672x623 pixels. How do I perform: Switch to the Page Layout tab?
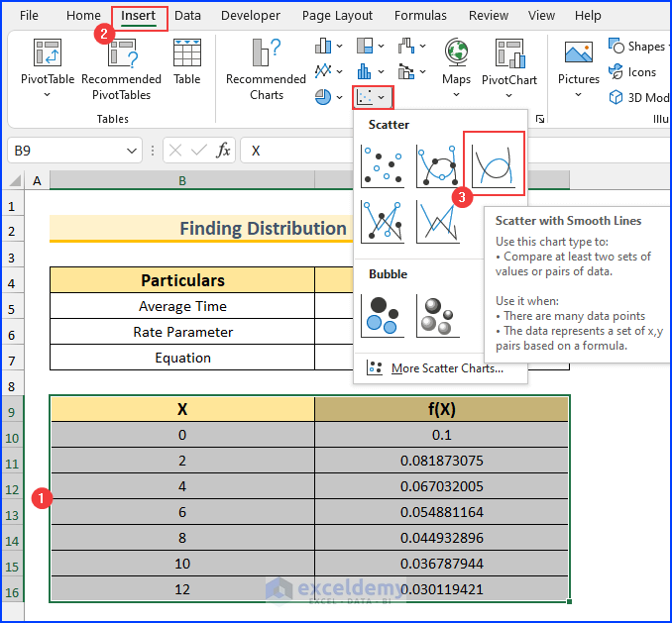[337, 16]
